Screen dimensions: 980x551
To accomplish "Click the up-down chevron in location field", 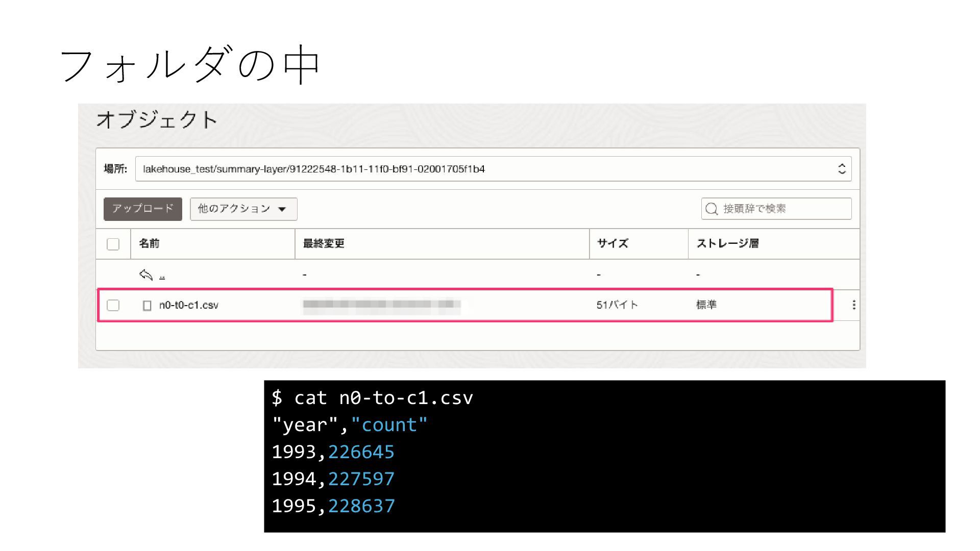I will click(842, 169).
